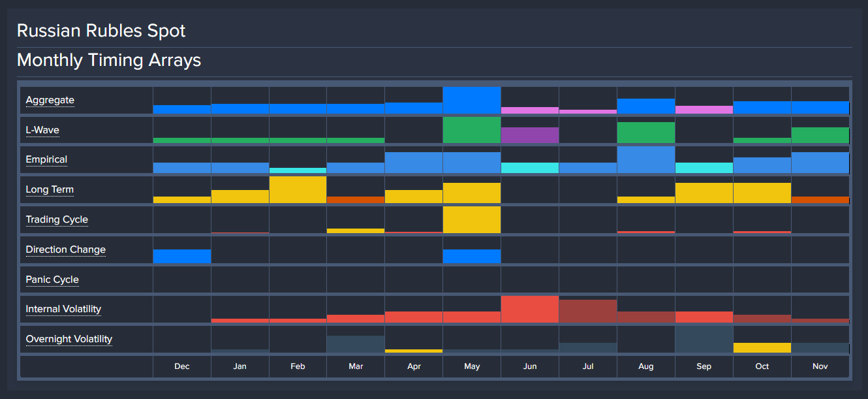The image size is (868, 399).
Task: Click the Trading Cycle label
Action: coord(57,219)
